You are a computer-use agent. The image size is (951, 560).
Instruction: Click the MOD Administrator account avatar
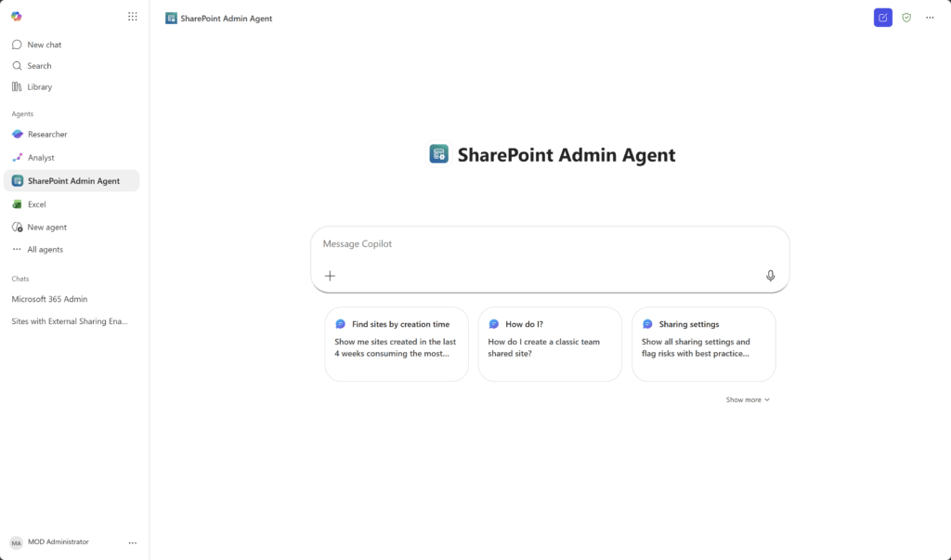pos(17,543)
